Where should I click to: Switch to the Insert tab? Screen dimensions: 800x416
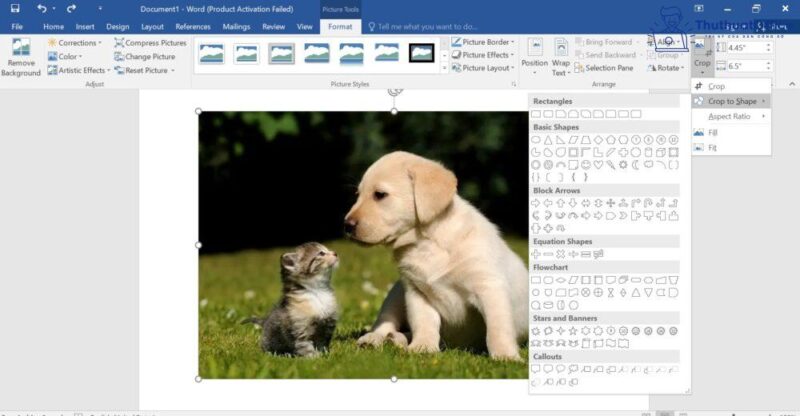coord(85,27)
